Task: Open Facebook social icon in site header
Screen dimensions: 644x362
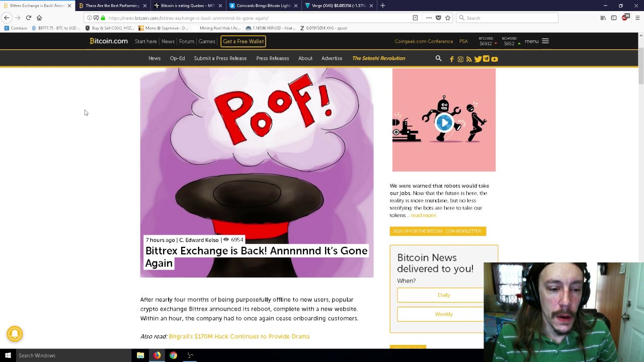Action: click(452, 59)
